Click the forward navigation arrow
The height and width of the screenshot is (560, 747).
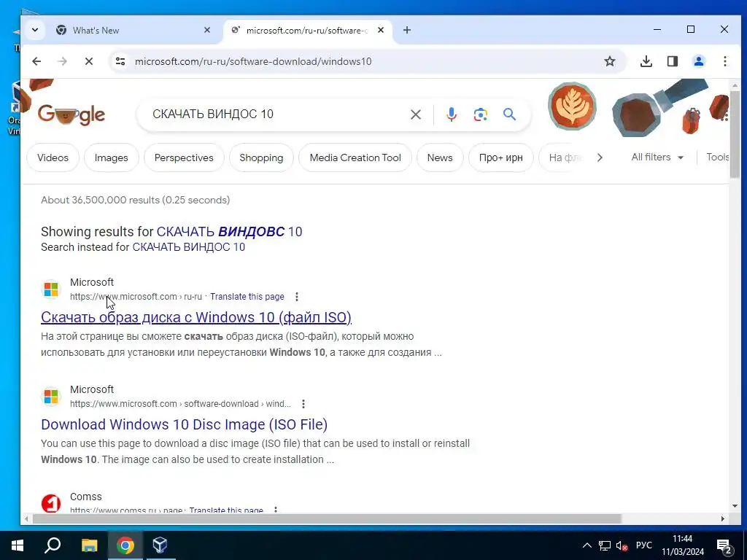coord(63,61)
